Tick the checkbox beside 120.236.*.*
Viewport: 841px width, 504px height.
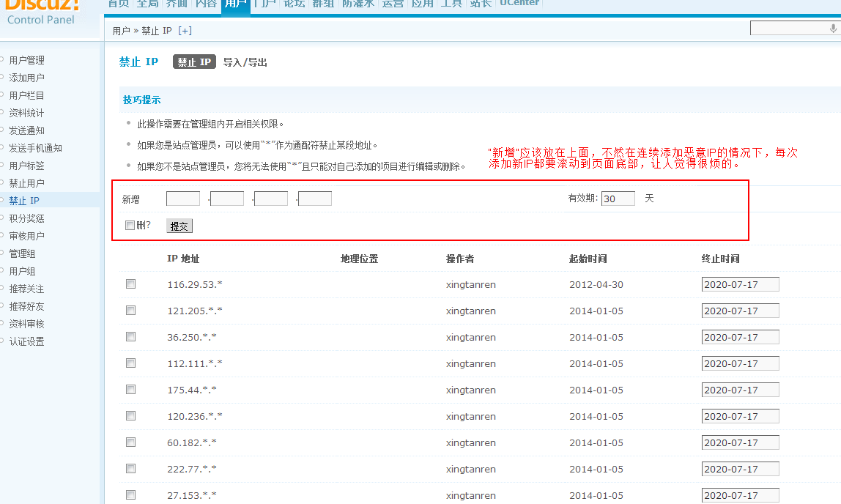pos(131,415)
